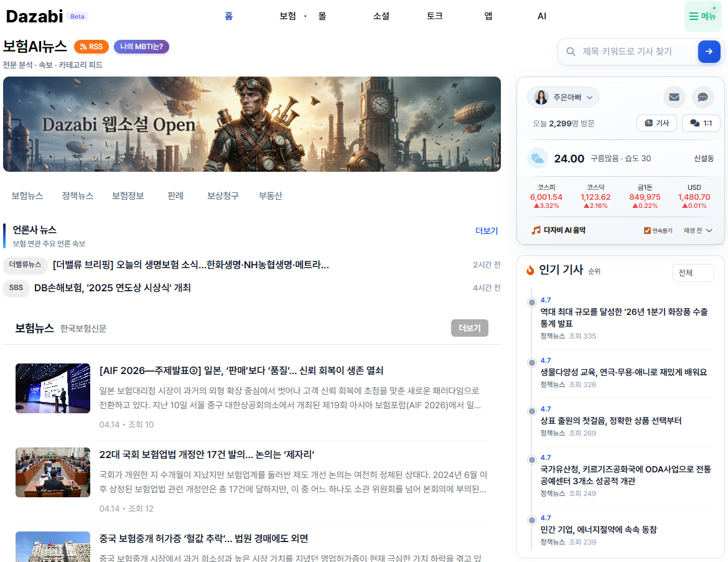This screenshot has width=728, height=562.
Task: Click 더보기 link next to 언론사 뉴스
Action: [487, 231]
